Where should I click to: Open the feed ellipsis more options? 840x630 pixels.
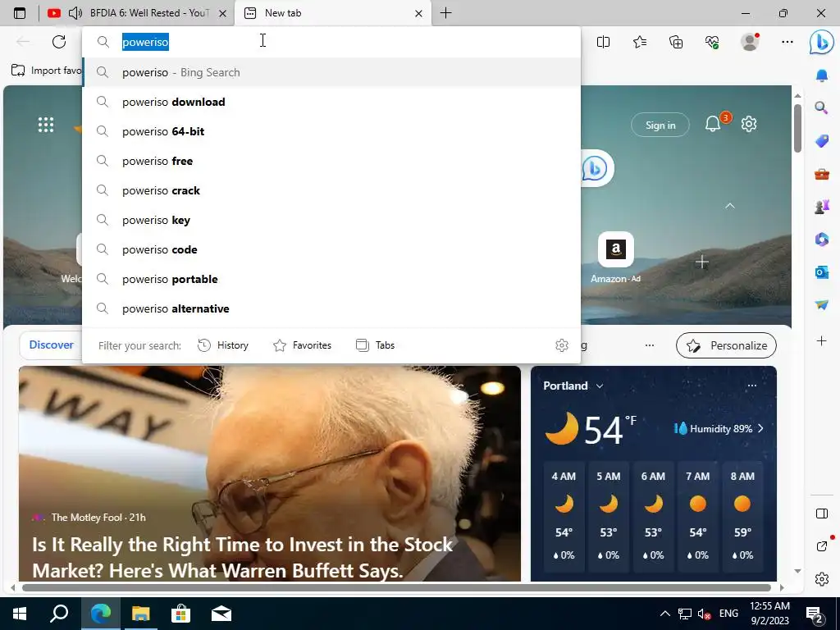point(650,345)
